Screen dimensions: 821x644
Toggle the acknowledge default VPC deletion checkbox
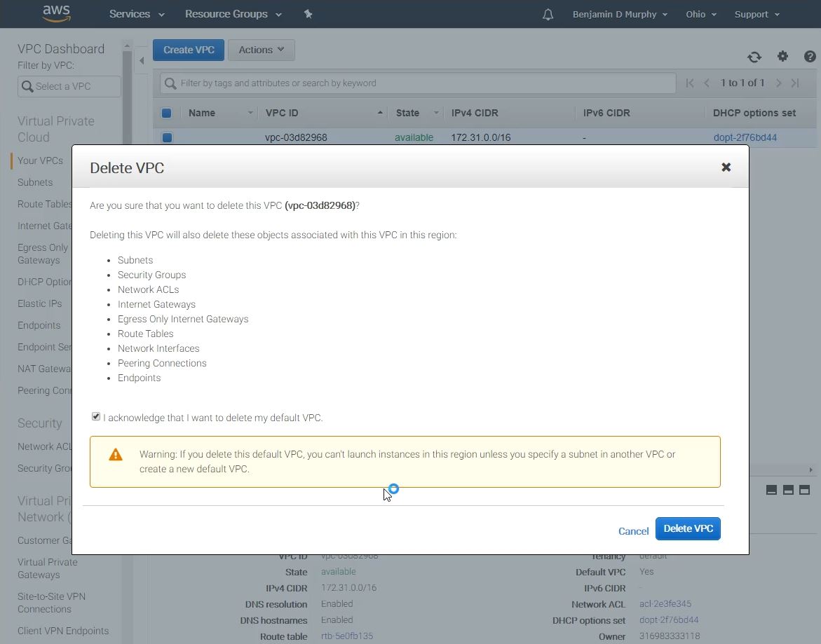(96, 416)
